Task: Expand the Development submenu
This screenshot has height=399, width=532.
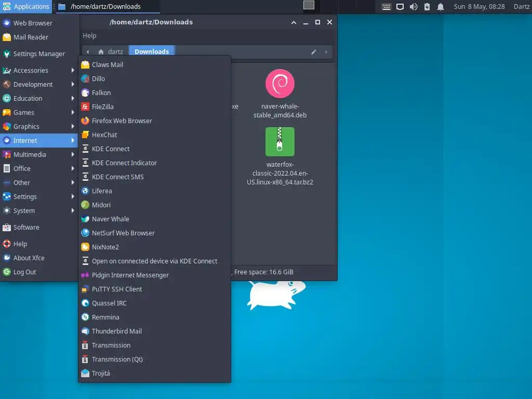Action: coord(38,84)
